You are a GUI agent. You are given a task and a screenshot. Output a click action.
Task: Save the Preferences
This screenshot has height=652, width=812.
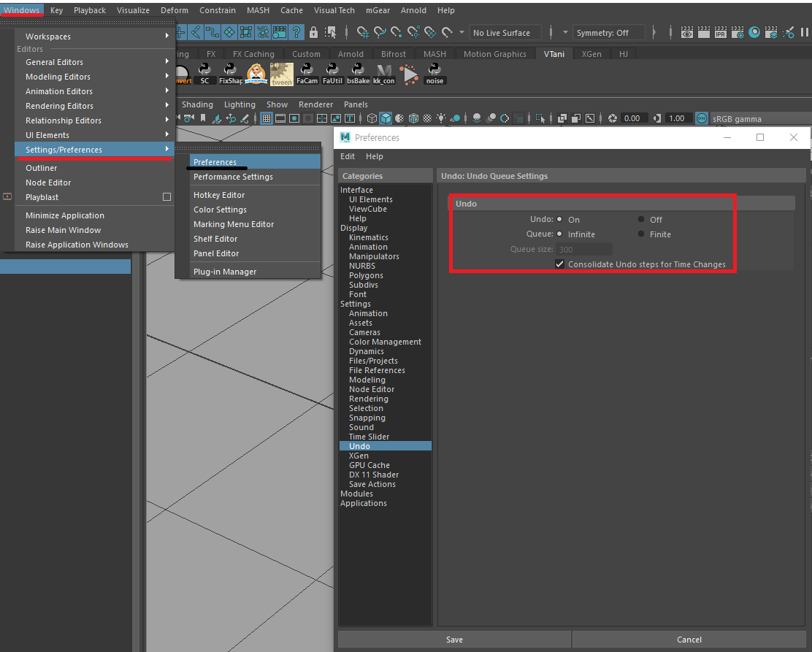click(x=454, y=640)
